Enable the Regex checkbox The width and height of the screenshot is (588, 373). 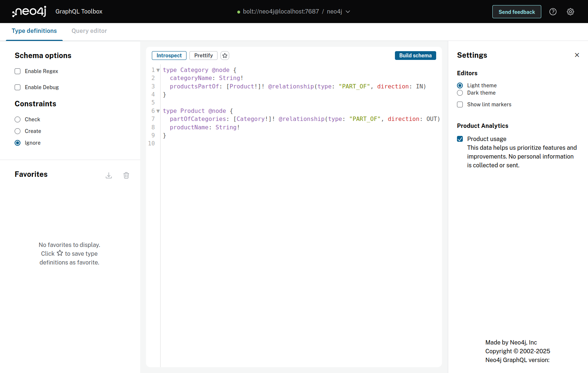click(x=18, y=71)
